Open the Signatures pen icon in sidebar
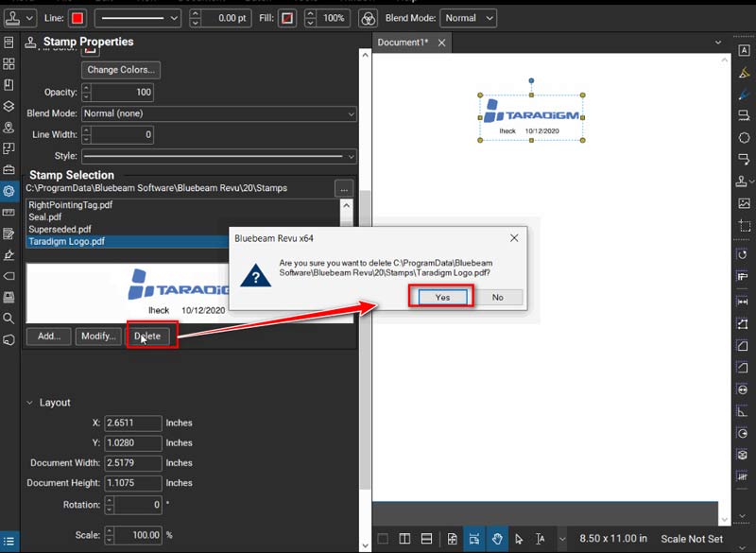 9,255
